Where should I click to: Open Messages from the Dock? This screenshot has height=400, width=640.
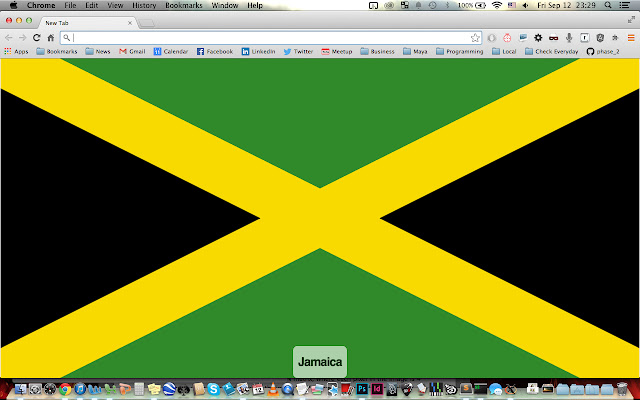[x=496, y=389]
